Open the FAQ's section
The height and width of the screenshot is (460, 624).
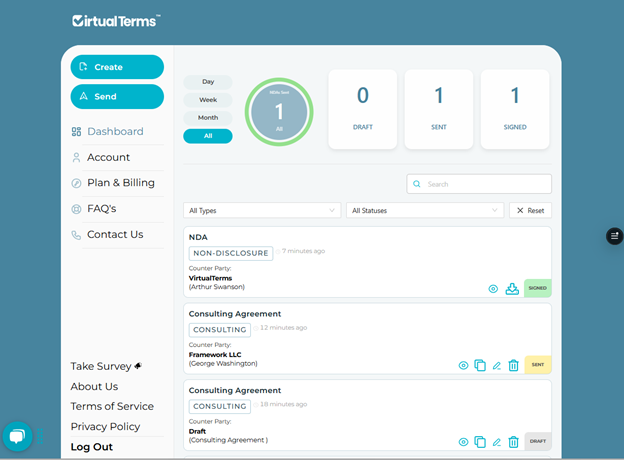tap(101, 209)
